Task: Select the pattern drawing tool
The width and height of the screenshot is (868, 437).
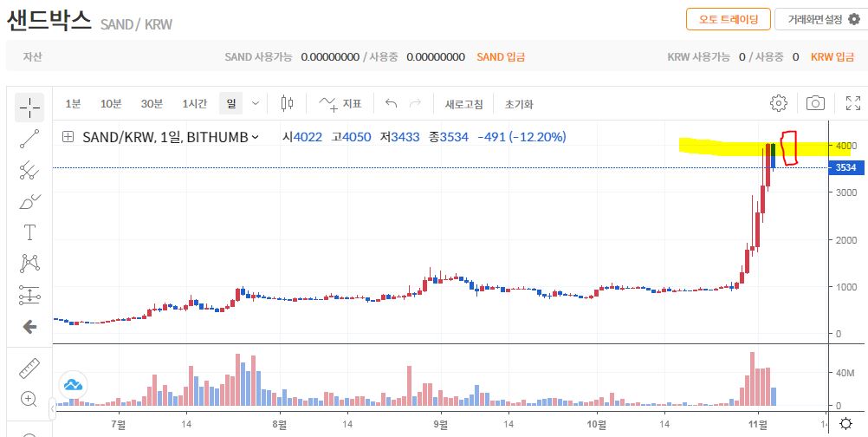Action: (x=29, y=264)
